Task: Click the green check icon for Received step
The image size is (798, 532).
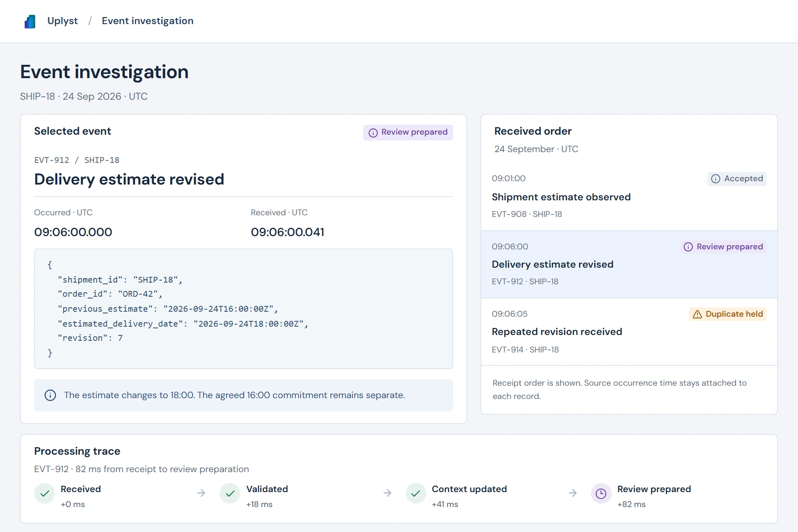Action: [x=44, y=493]
